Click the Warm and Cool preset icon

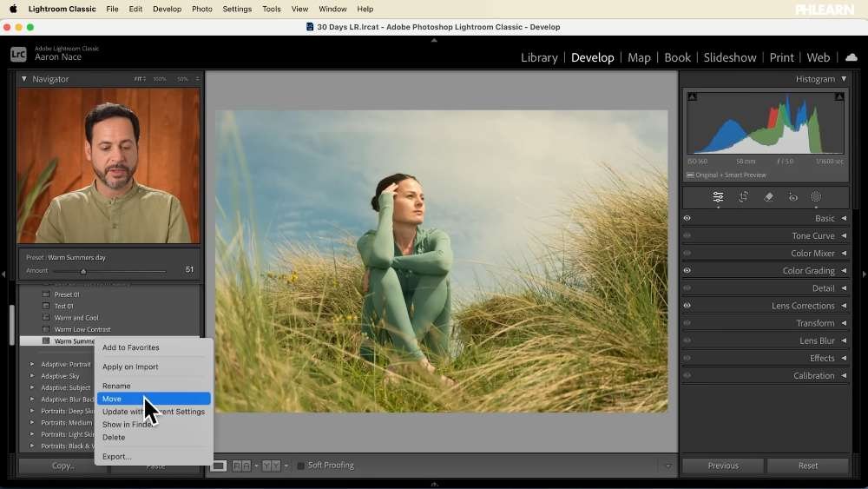tap(47, 318)
